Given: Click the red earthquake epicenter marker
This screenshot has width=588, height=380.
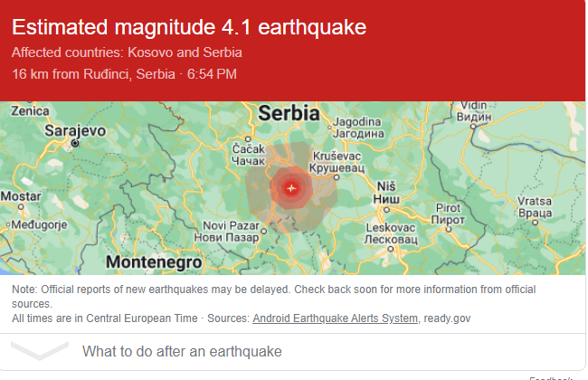Looking at the screenshot, I should coord(290,187).
